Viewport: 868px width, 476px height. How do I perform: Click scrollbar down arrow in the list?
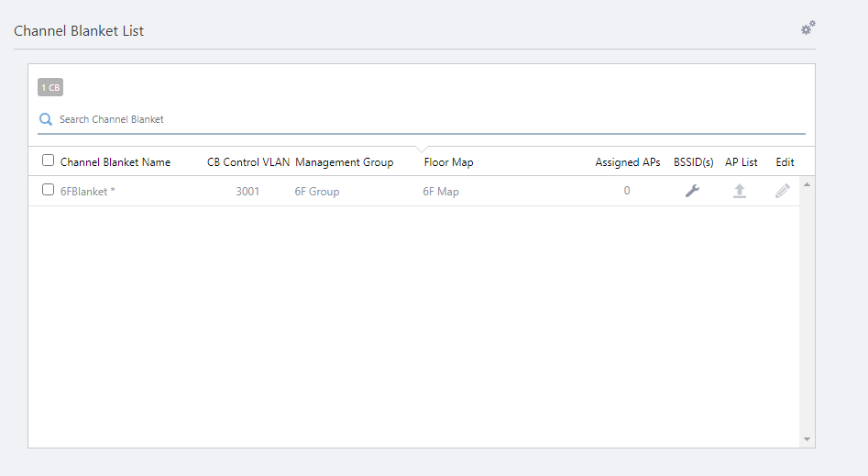[807, 439]
